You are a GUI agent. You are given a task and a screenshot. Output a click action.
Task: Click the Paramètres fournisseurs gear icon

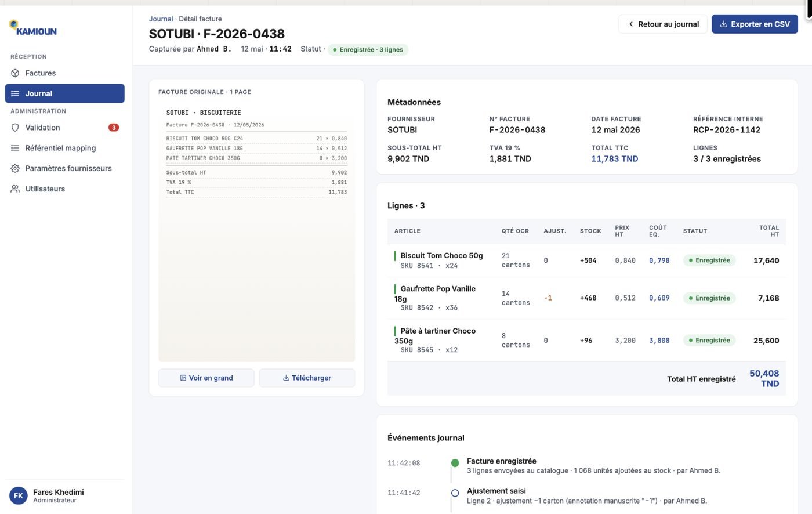(15, 168)
